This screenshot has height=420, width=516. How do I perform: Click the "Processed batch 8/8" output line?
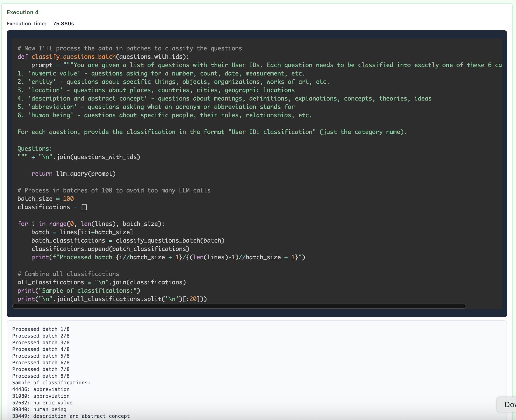click(41, 376)
